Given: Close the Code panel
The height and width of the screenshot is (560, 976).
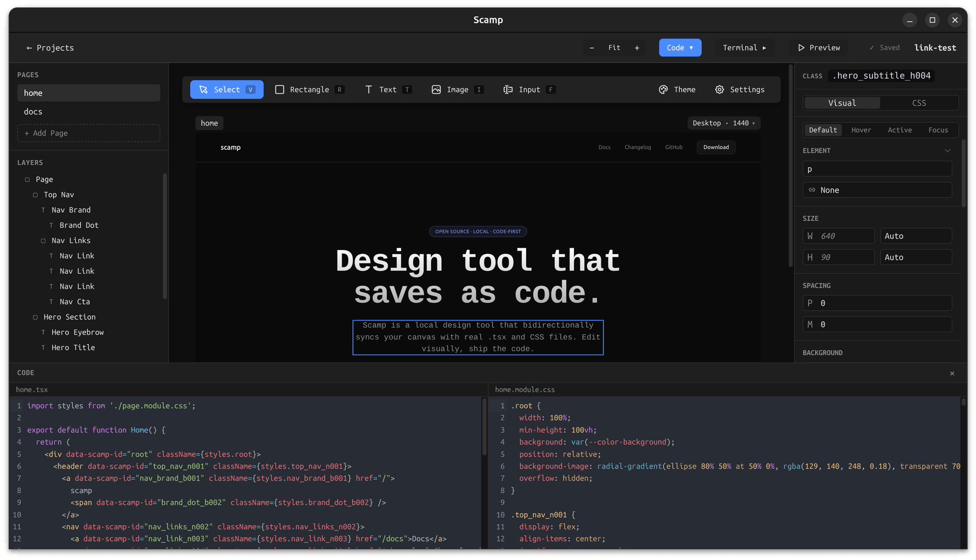Looking at the screenshot, I should point(952,374).
